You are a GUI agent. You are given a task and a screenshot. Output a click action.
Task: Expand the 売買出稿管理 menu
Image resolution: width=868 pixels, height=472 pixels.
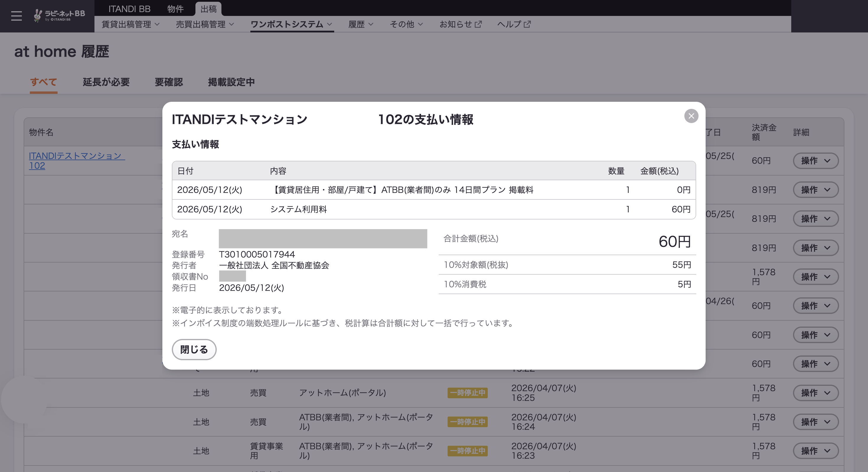click(x=205, y=24)
